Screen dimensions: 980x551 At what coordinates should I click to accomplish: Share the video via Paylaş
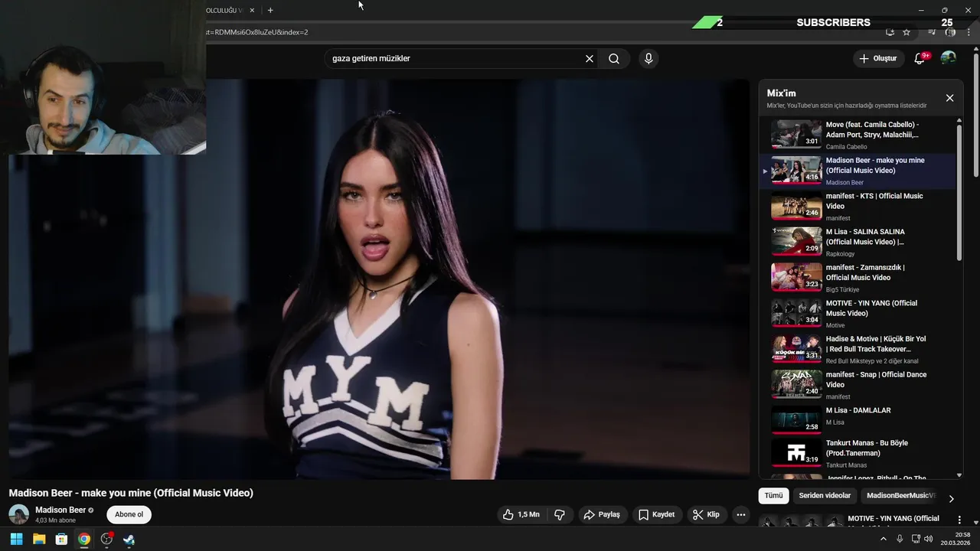coord(602,515)
